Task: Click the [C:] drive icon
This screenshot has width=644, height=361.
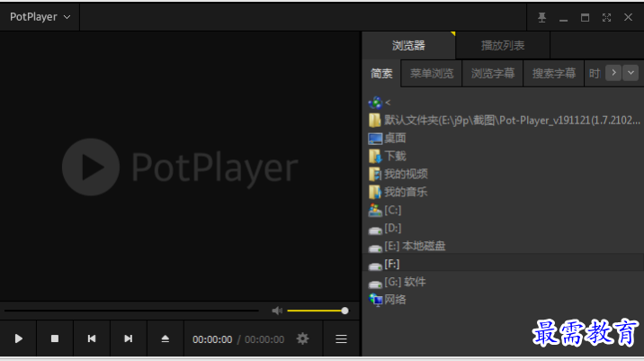Action: (375, 210)
